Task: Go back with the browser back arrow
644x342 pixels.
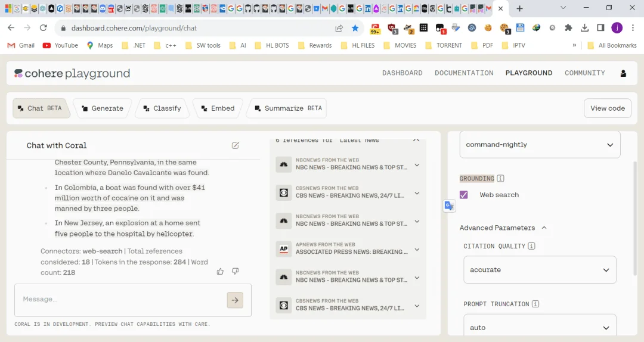Action: (x=11, y=28)
